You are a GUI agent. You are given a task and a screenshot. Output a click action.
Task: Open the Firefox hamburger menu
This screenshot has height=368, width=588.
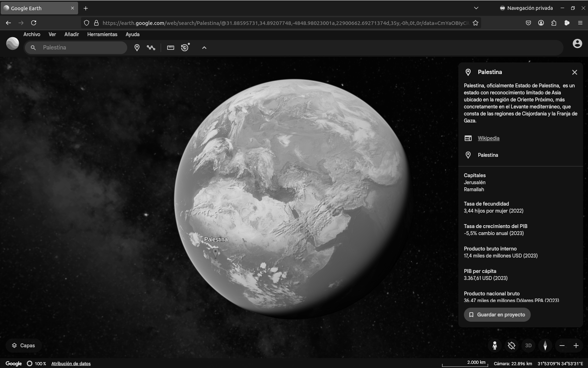pyautogui.click(x=580, y=23)
